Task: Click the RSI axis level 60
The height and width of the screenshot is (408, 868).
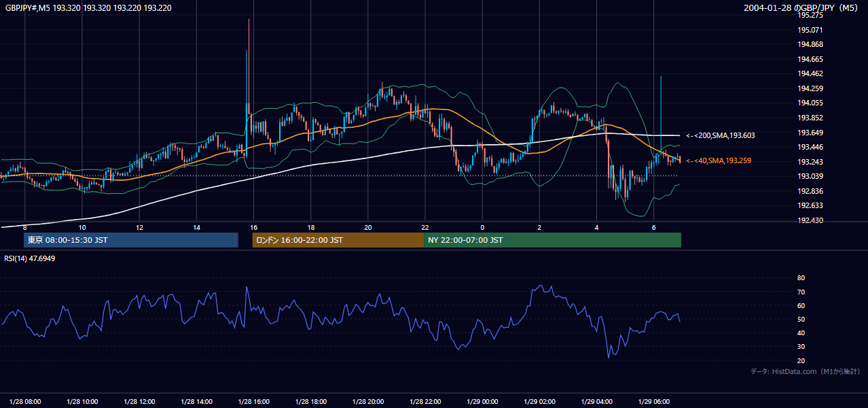Action: coord(801,305)
